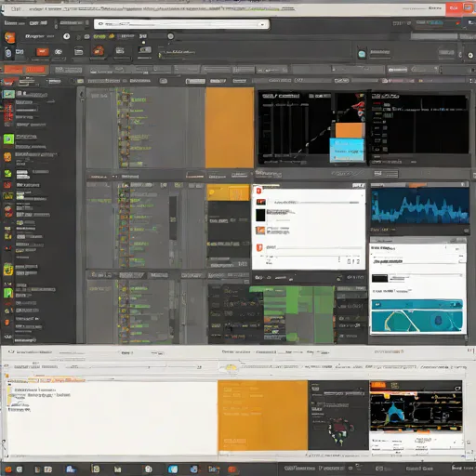Open the dropdown arrow in the search bar

coord(262,24)
